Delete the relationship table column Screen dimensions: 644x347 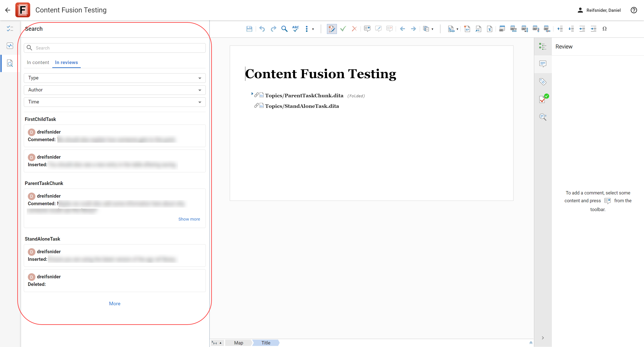(536, 29)
